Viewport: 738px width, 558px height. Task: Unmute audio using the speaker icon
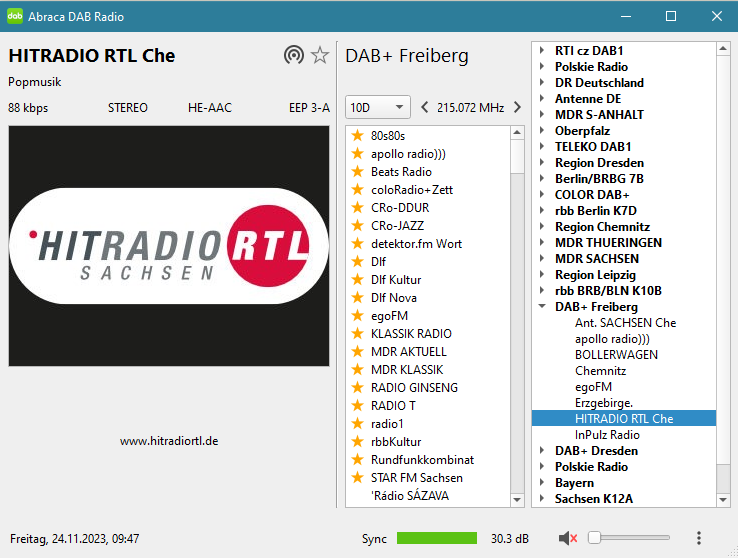pyautogui.click(x=568, y=539)
